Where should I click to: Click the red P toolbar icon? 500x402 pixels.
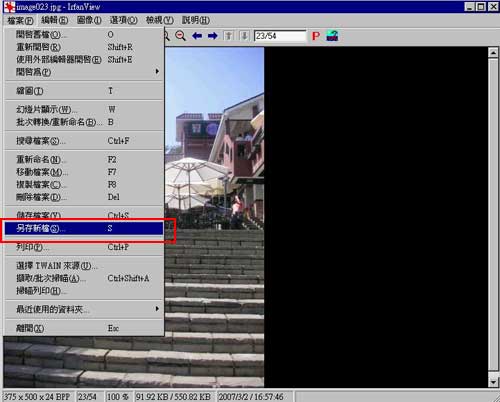(x=316, y=36)
